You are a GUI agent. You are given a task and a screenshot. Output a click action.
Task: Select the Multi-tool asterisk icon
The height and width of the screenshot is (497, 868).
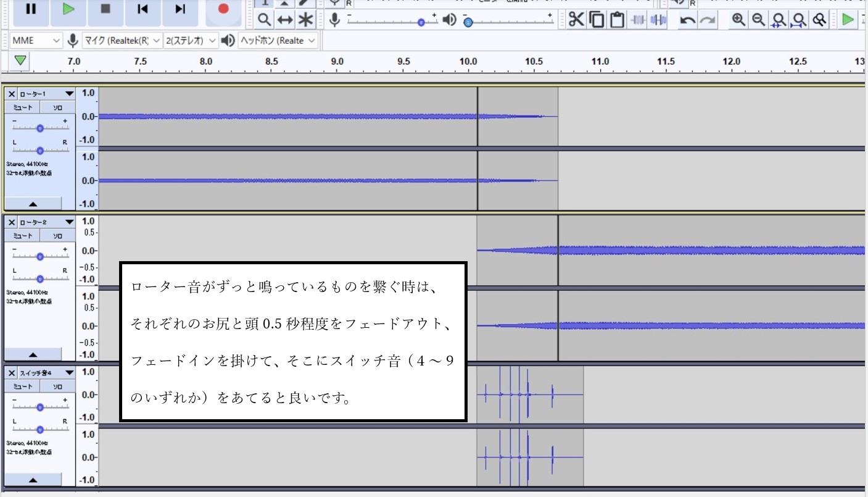point(305,20)
